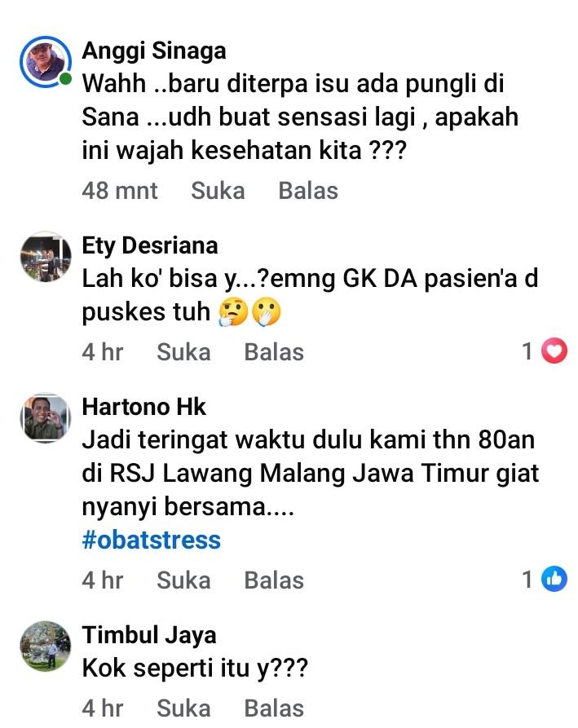The height and width of the screenshot is (728, 578).
Task: Reply to Timbul Jaya's comment with Balas
Action: click(x=274, y=708)
